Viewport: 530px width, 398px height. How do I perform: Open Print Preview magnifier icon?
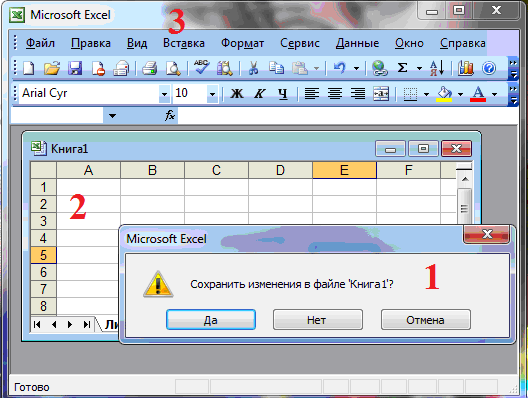173,68
